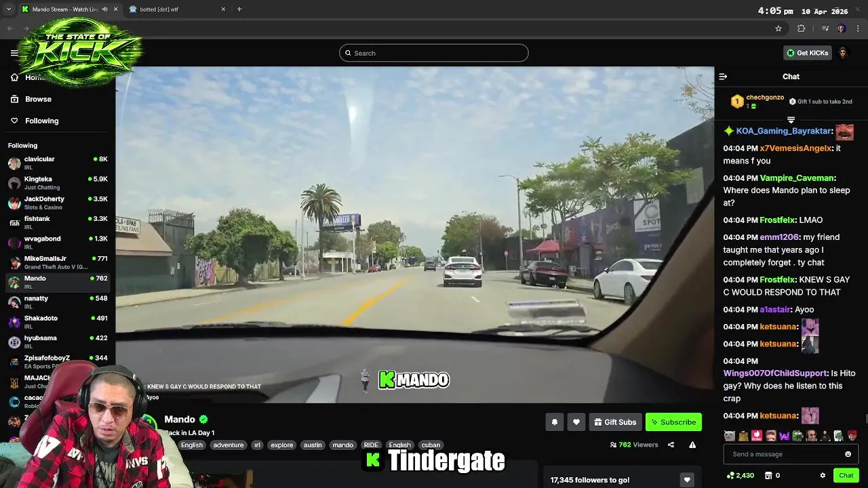Close the botted [dot] wtf tab
Viewport: 868px width, 488px height.
(223, 9)
